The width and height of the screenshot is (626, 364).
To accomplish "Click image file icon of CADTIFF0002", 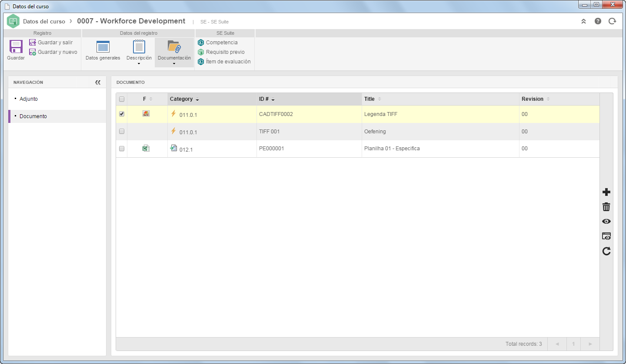I will click(x=146, y=113).
